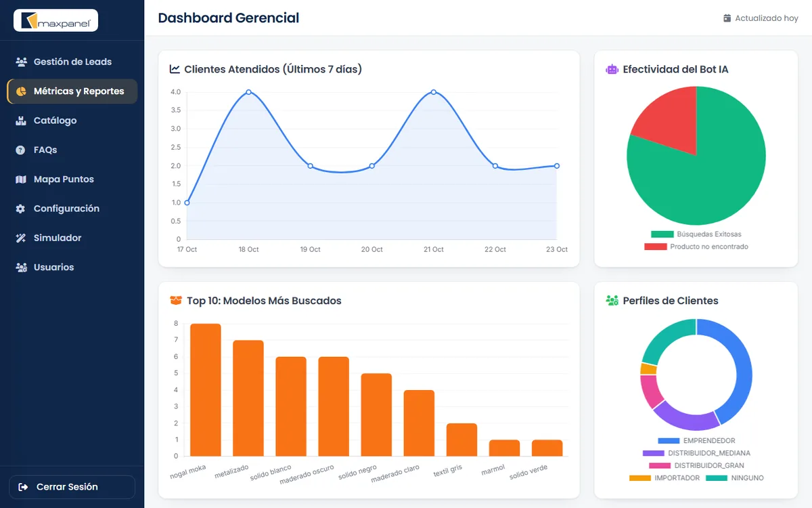The image size is (812, 508).
Task: Click the DISTRIBUIDOR_MEDIANA legend label
Action: point(709,453)
